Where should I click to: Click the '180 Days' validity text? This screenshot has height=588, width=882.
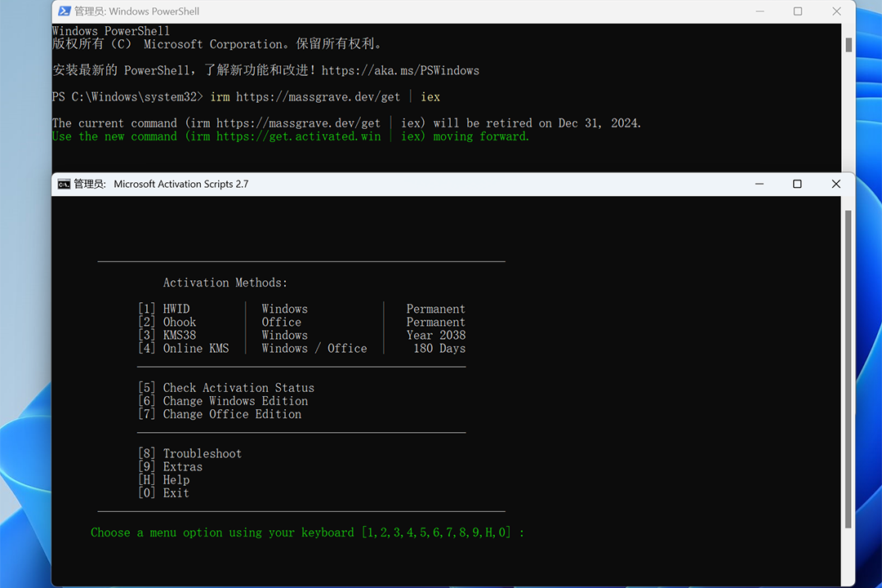click(x=439, y=348)
